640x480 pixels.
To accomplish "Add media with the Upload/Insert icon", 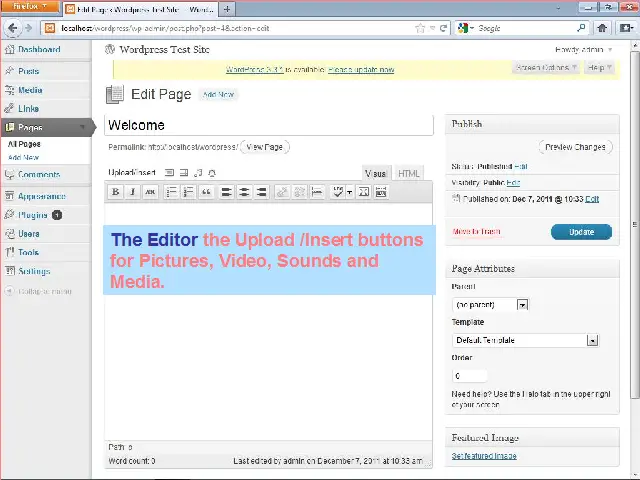I will coord(212,173).
